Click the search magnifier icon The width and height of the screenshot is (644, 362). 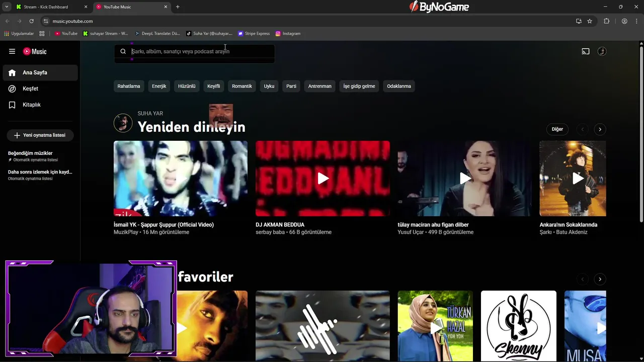[123, 51]
